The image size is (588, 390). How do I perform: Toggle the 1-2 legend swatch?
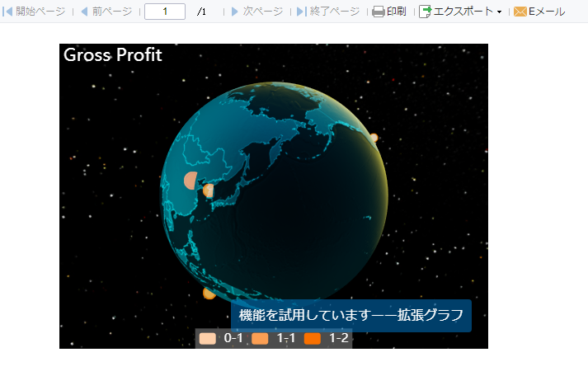313,338
